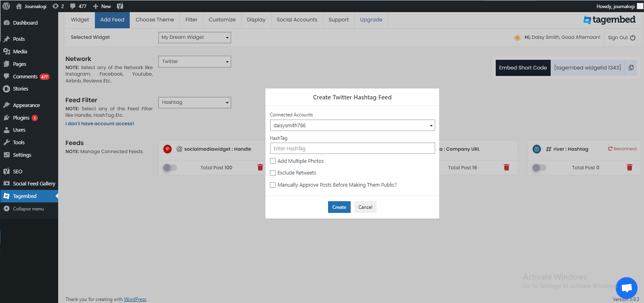Click Reconnect on river Hashtag feed
The width and height of the screenshot is (644, 303).
click(x=622, y=149)
